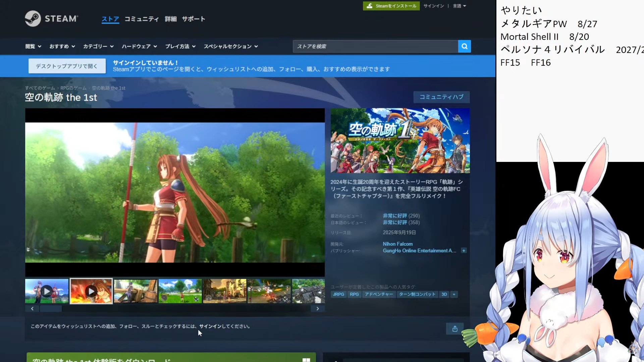
Task: Click the share icon button
Action: tap(455, 329)
